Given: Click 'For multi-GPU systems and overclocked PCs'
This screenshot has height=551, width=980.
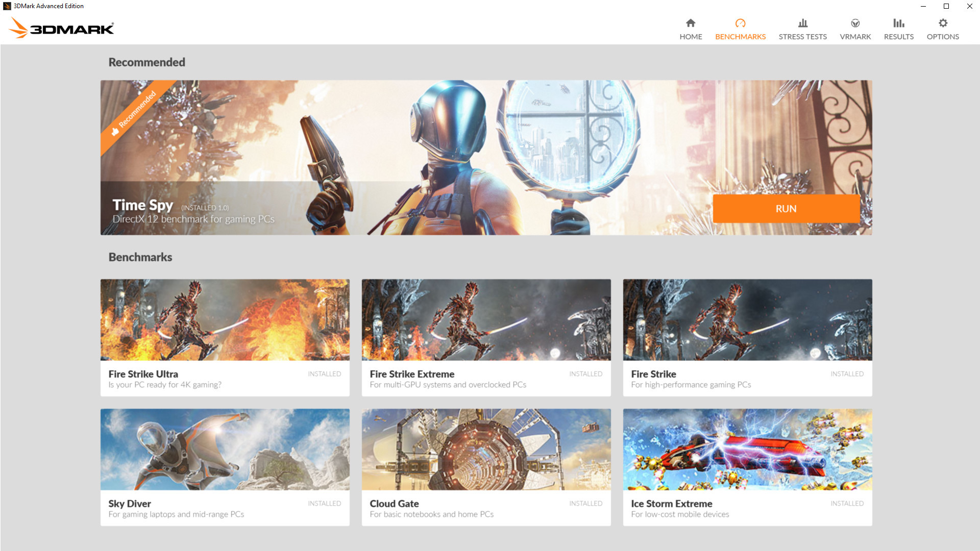Looking at the screenshot, I should (448, 385).
